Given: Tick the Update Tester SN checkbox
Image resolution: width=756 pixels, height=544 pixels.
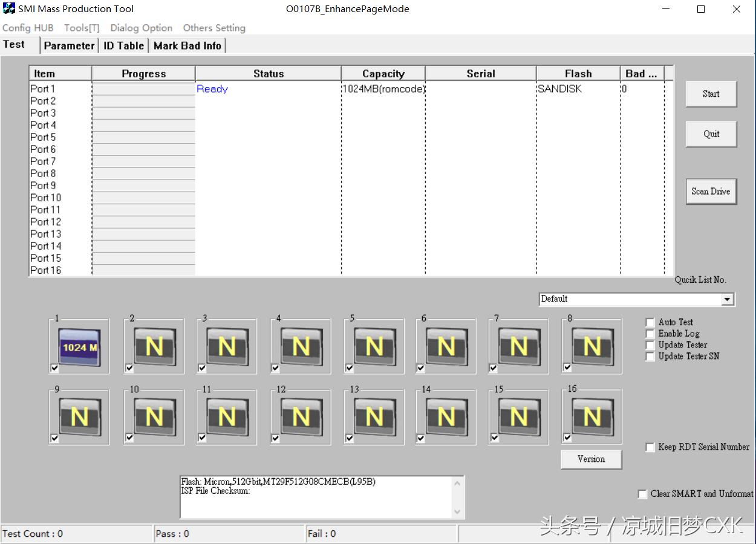Looking at the screenshot, I should [x=650, y=357].
